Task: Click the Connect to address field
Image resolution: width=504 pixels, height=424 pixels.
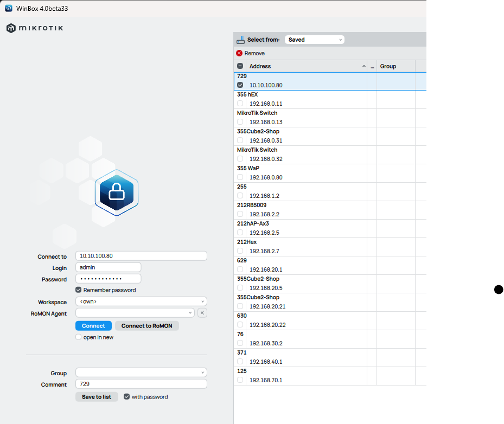Action: point(141,256)
